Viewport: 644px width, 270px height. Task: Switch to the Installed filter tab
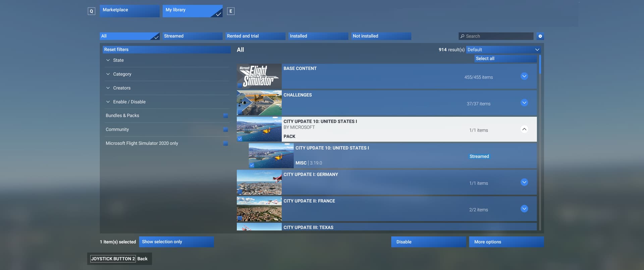[x=318, y=36]
